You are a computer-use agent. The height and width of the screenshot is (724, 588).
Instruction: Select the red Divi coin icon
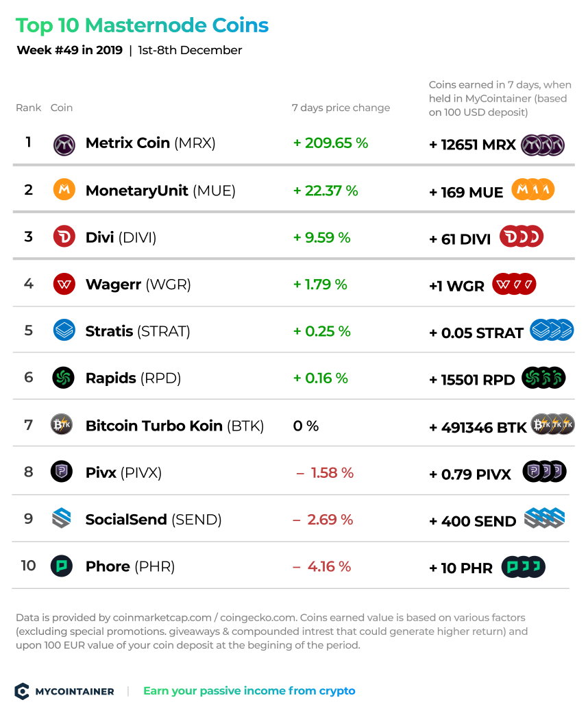pos(64,237)
